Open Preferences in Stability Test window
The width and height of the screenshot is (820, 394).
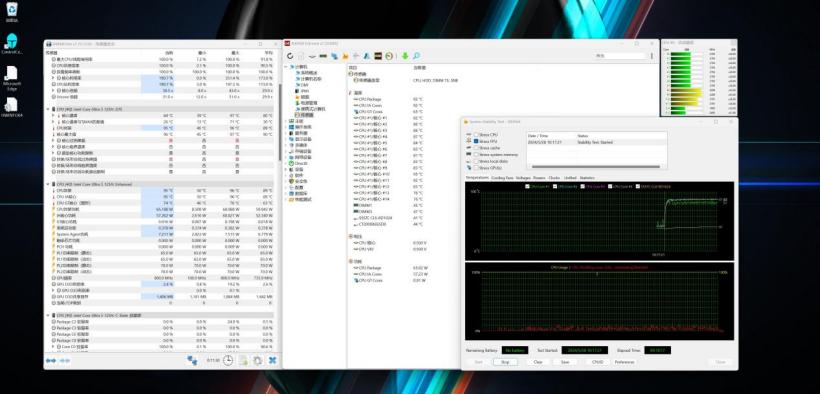pyautogui.click(x=624, y=362)
